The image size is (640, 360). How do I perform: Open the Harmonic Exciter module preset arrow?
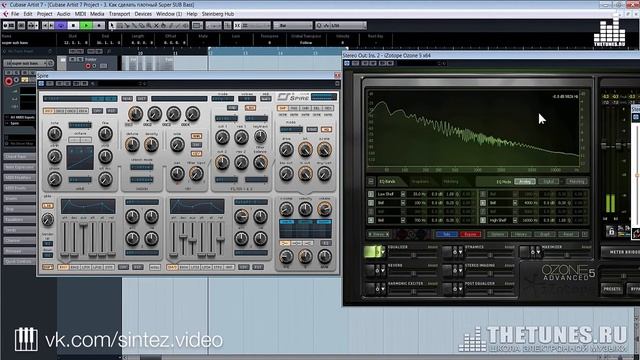point(383,288)
